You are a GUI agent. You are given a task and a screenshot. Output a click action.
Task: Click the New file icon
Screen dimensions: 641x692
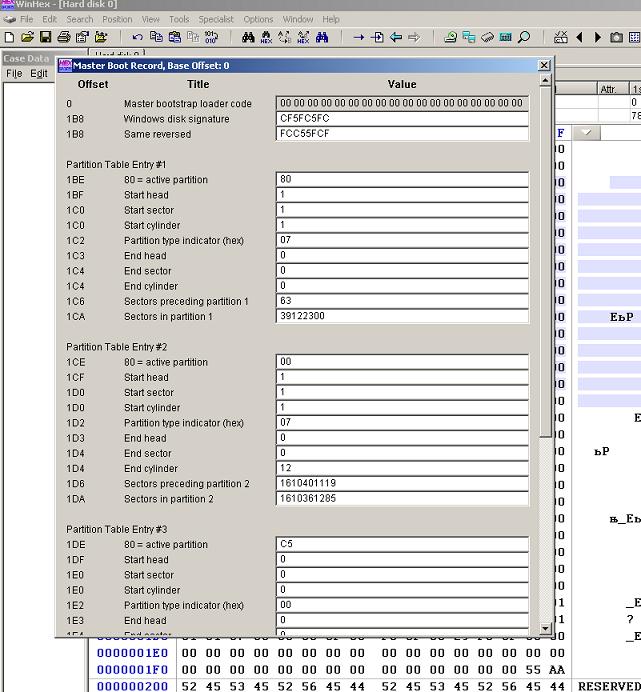coord(9,38)
